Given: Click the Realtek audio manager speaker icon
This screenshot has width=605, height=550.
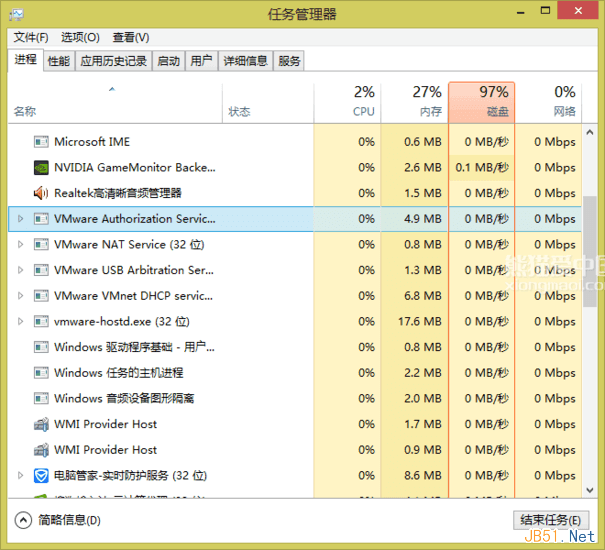Looking at the screenshot, I should click(41, 193).
